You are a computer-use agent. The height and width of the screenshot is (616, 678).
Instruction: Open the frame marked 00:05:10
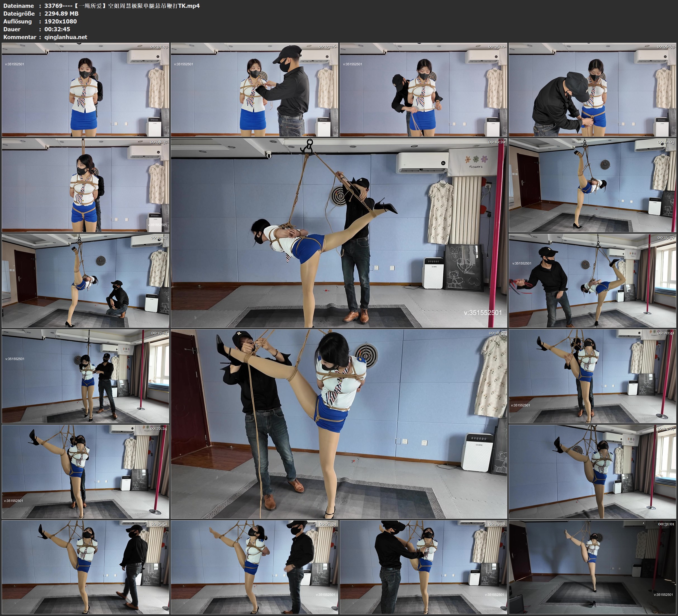424,89
